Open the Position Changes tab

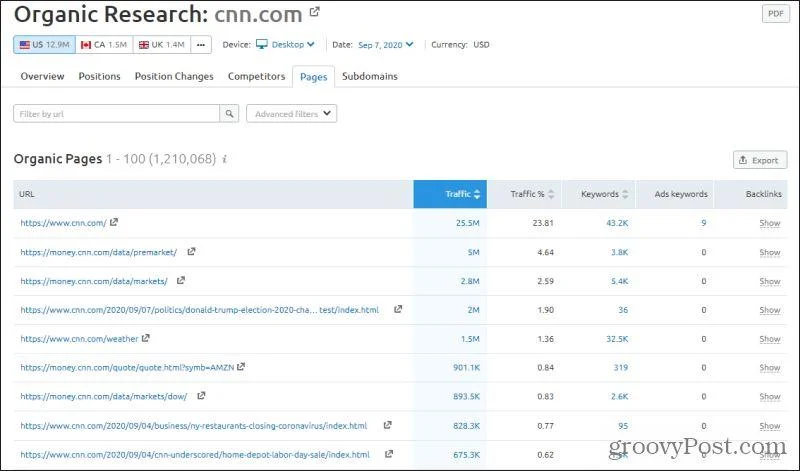click(x=174, y=76)
